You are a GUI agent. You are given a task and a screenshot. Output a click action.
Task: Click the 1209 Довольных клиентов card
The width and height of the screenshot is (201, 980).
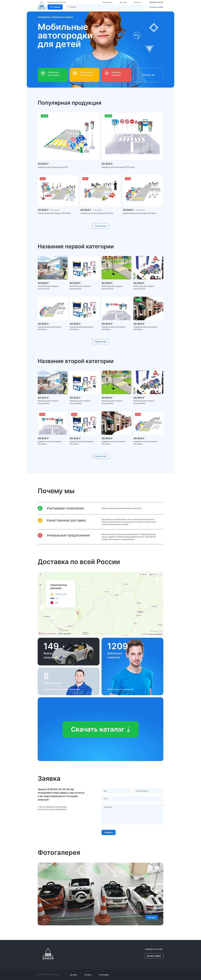(x=132, y=666)
